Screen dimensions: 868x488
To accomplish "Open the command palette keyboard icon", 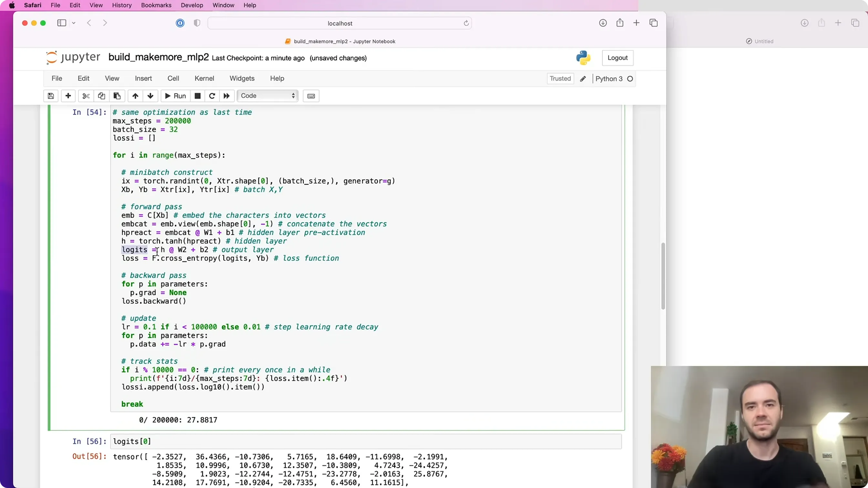I will click(x=311, y=96).
